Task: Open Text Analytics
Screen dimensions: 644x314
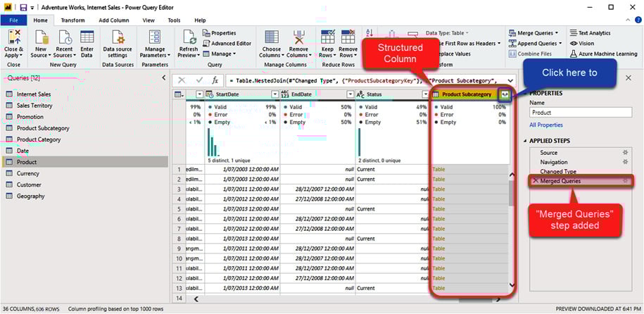Action: [x=591, y=33]
